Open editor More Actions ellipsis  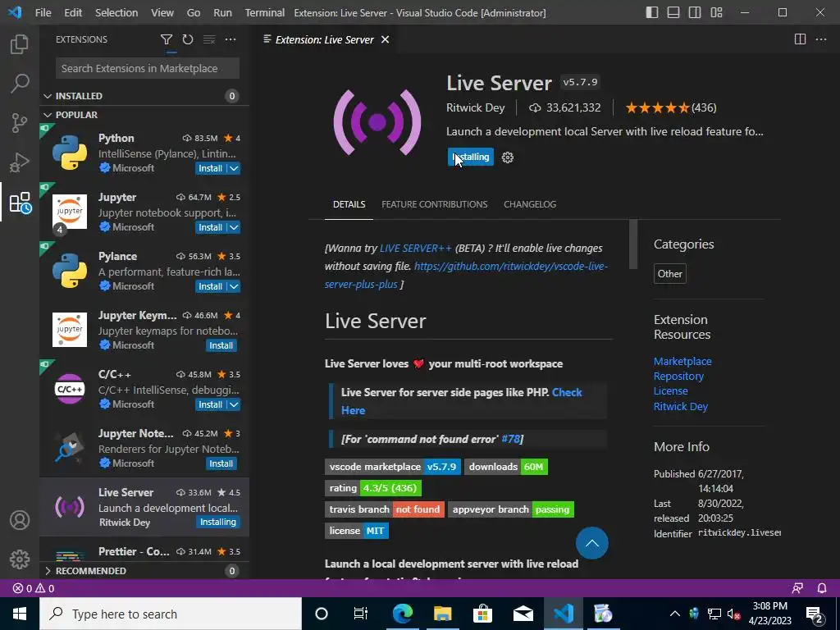pyautogui.click(x=820, y=39)
